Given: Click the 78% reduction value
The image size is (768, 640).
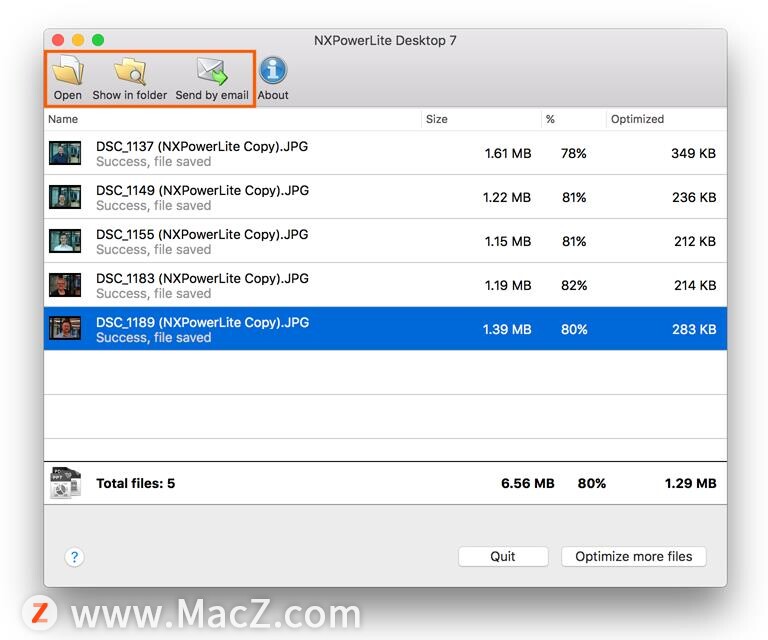Looking at the screenshot, I should [574, 153].
